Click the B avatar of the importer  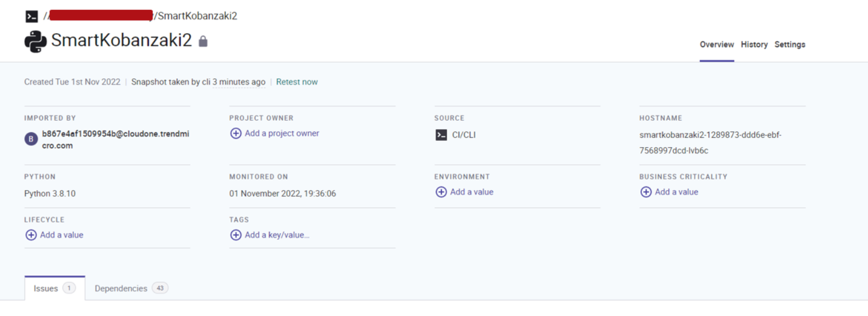pos(31,139)
